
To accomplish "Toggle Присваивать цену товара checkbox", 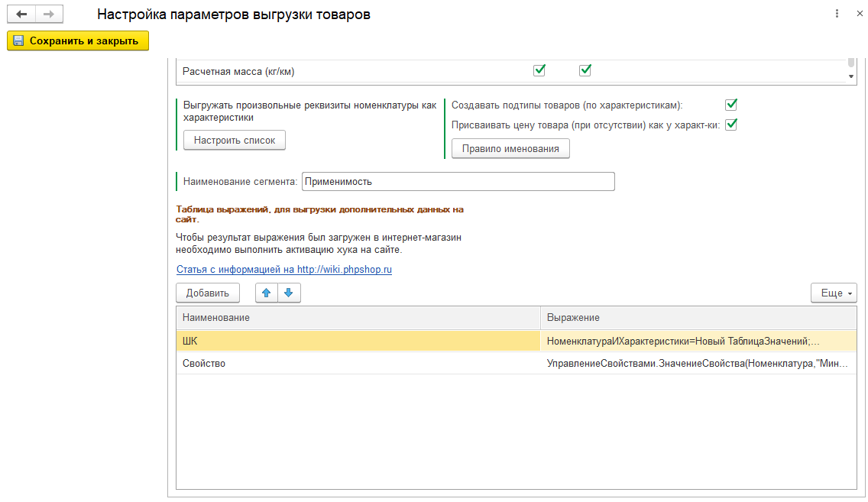I will [731, 125].
